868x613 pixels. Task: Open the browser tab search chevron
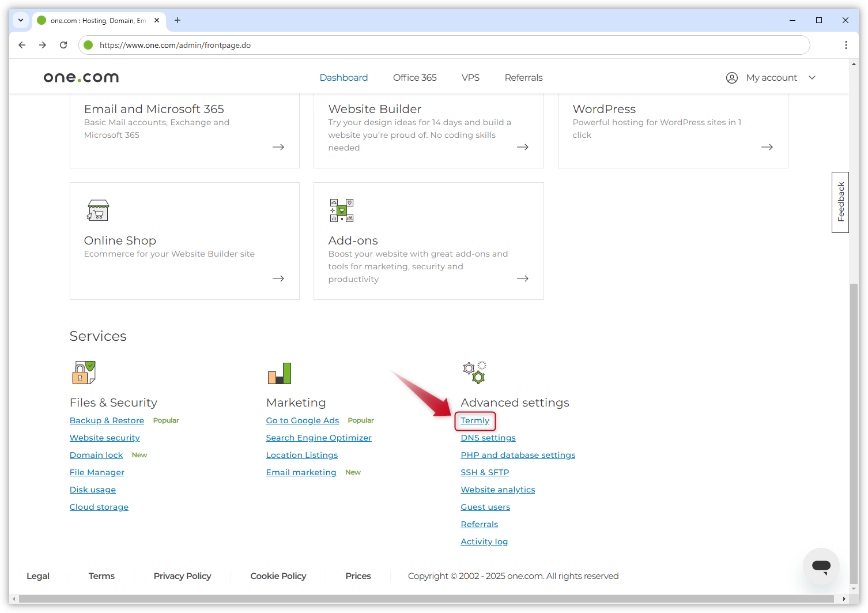pyautogui.click(x=21, y=20)
